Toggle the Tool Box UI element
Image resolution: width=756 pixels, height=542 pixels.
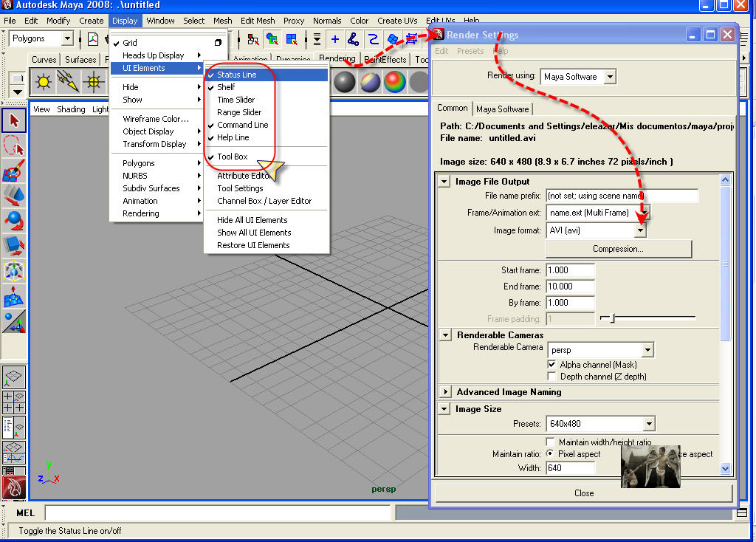click(267, 157)
